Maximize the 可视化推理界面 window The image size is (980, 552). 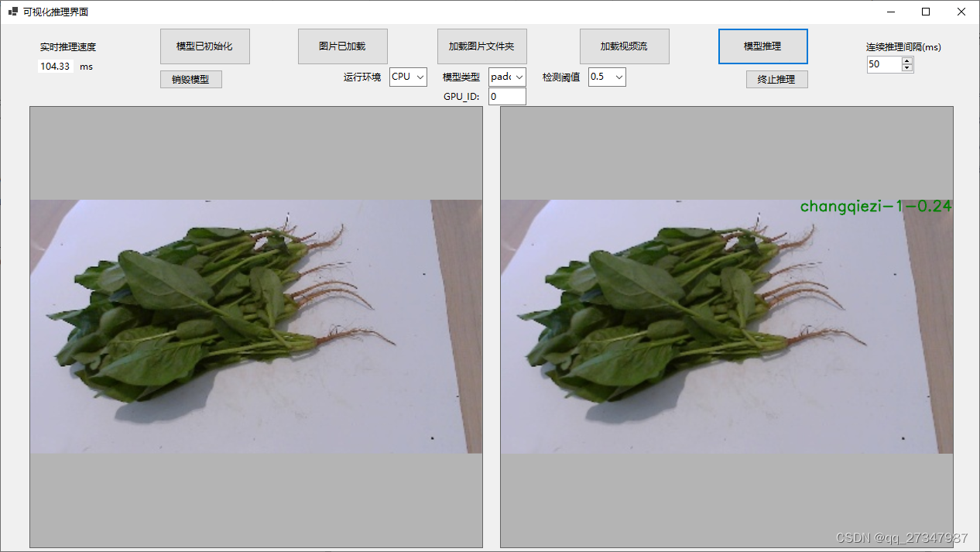[926, 12]
